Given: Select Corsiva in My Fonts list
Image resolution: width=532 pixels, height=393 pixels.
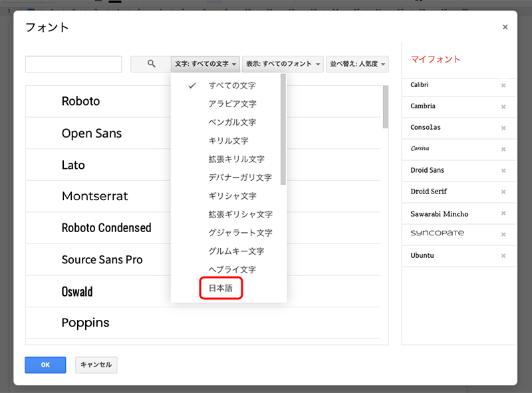Looking at the screenshot, I should (x=420, y=149).
